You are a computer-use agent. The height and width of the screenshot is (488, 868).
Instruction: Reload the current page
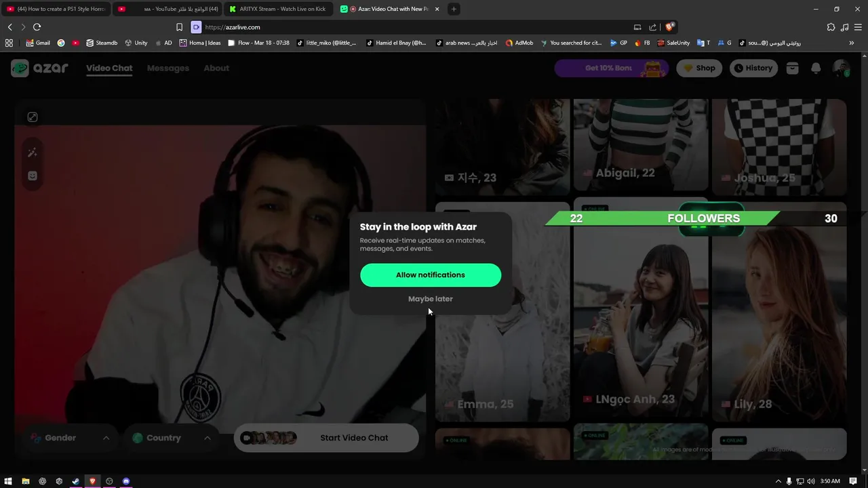click(x=37, y=27)
